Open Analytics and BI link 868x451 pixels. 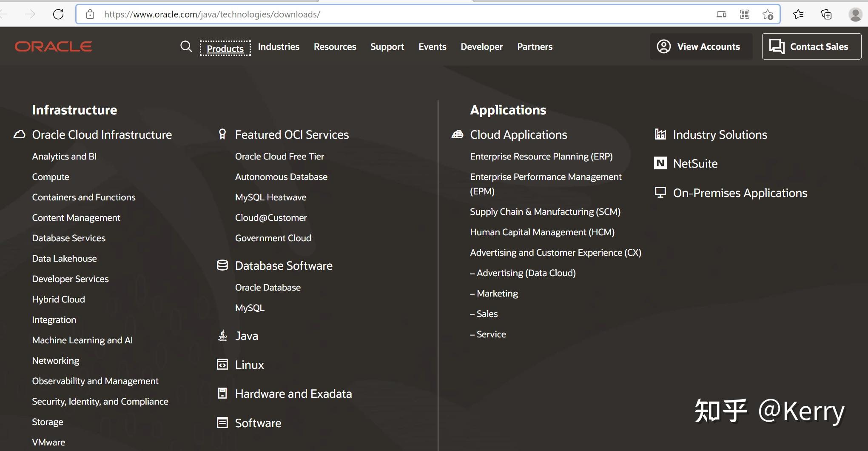pyautogui.click(x=64, y=156)
